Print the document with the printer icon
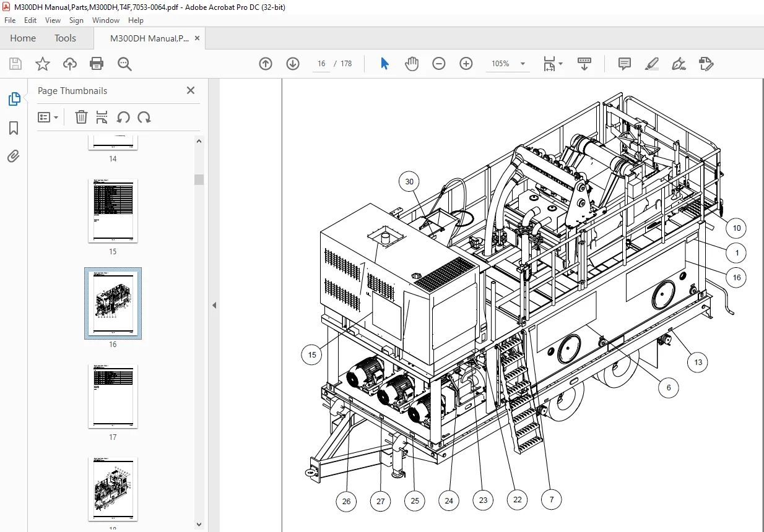 97,64
